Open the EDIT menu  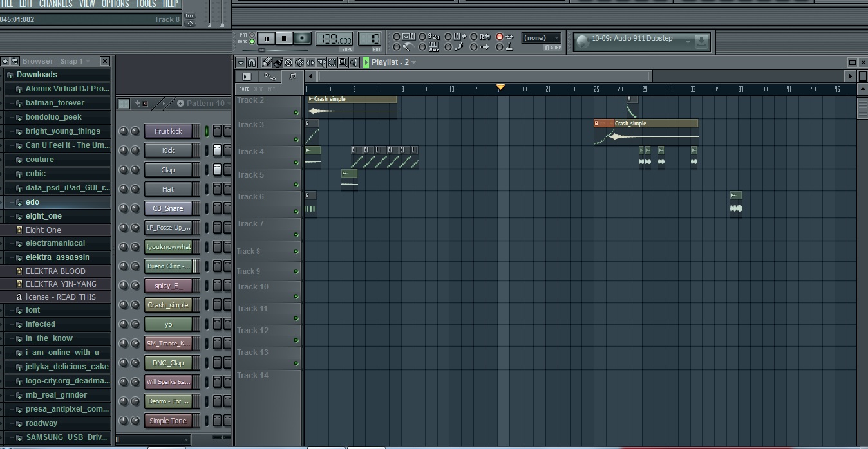point(26,4)
